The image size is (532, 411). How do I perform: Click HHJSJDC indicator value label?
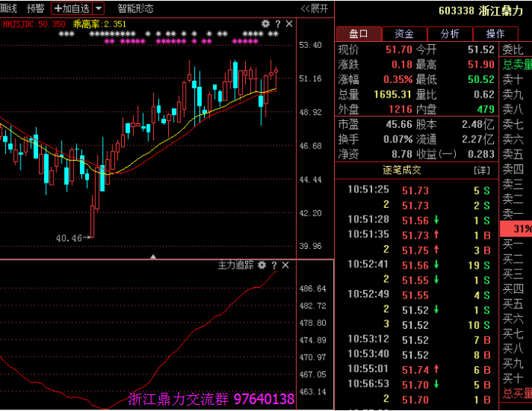click(x=33, y=24)
